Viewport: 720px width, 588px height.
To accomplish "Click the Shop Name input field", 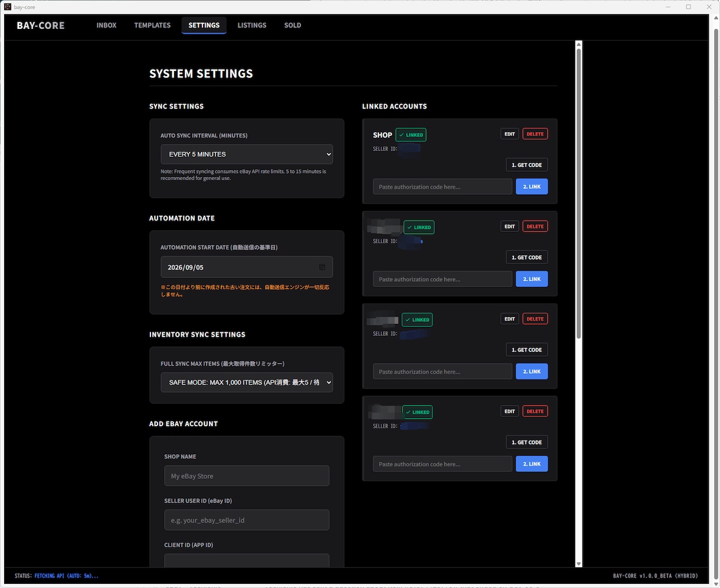I will 247,476.
